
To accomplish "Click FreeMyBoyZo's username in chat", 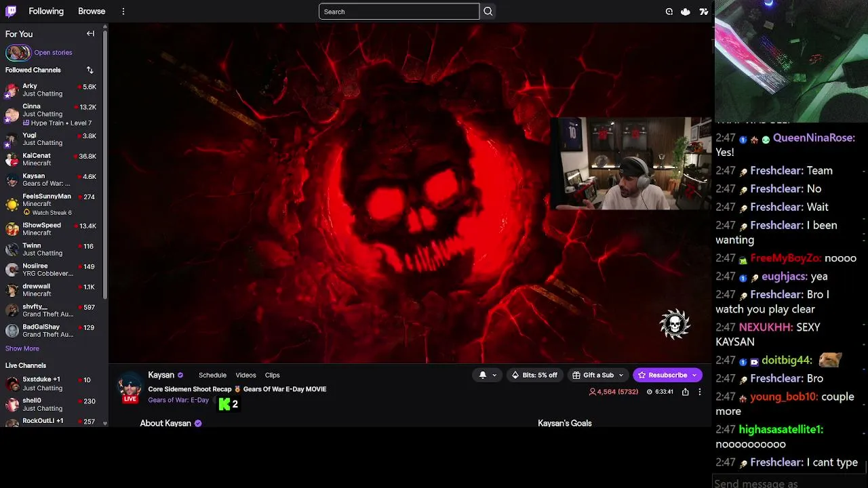I will (785, 258).
